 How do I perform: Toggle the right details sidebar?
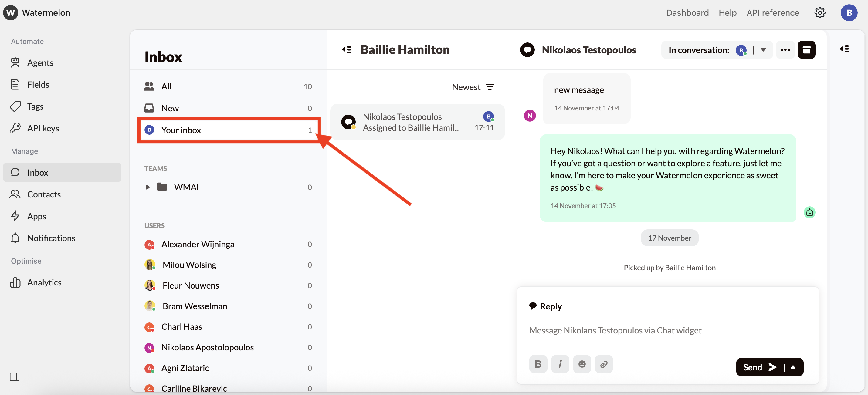click(x=844, y=49)
